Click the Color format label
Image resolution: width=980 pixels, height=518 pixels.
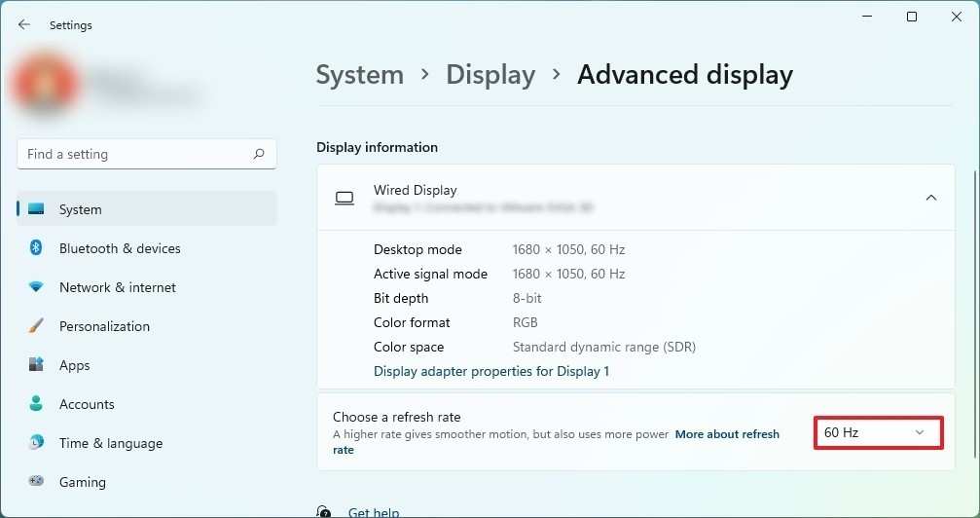pos(412,322)
